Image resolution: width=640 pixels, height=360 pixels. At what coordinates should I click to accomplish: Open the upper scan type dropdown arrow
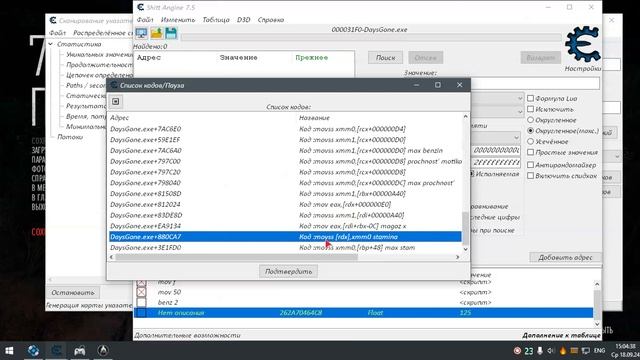click(519, 98)
